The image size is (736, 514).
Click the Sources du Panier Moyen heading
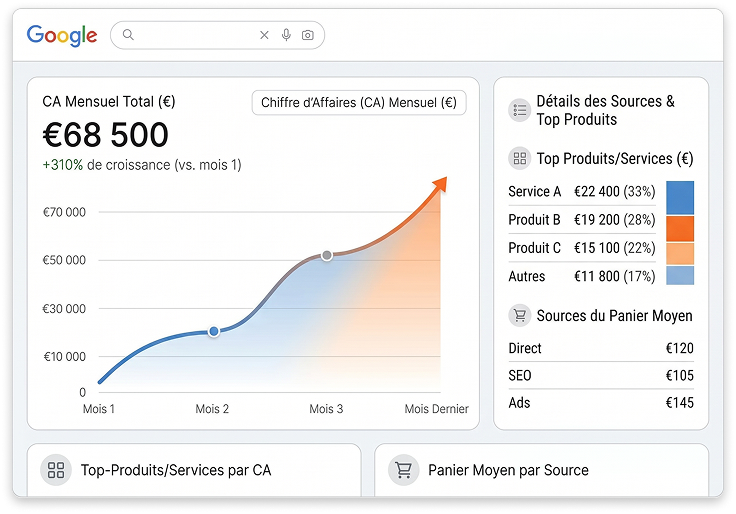point(614,315)
